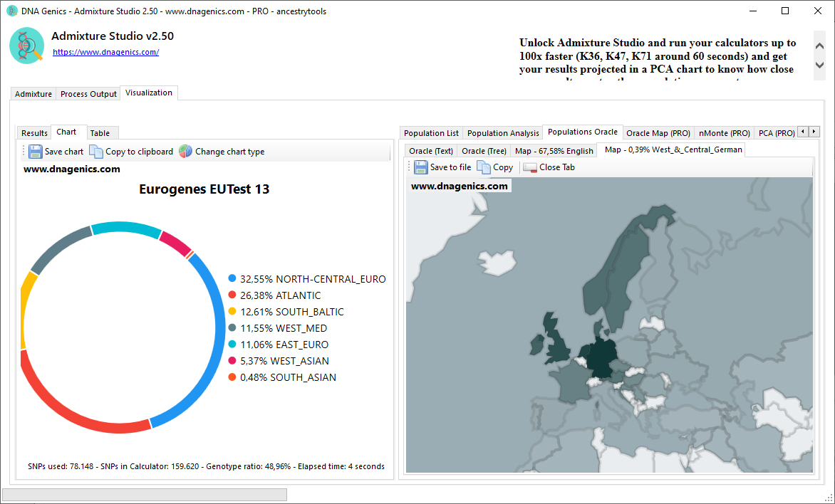Click the blue NORTH-CENTRAL_EURO legend dot
The width and height of the screenshot is (835, 504).
coord(230,279)
